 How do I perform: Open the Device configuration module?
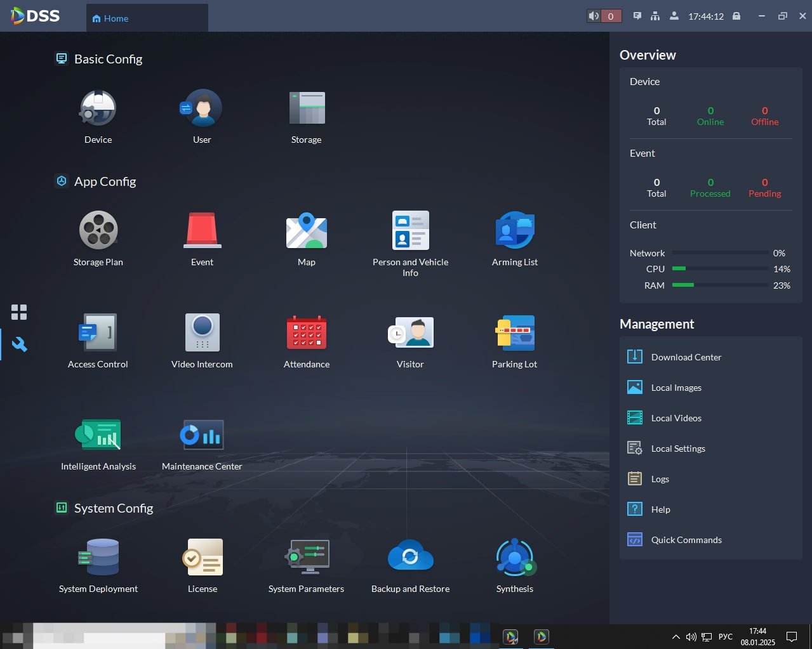click(x=98, y=108)
